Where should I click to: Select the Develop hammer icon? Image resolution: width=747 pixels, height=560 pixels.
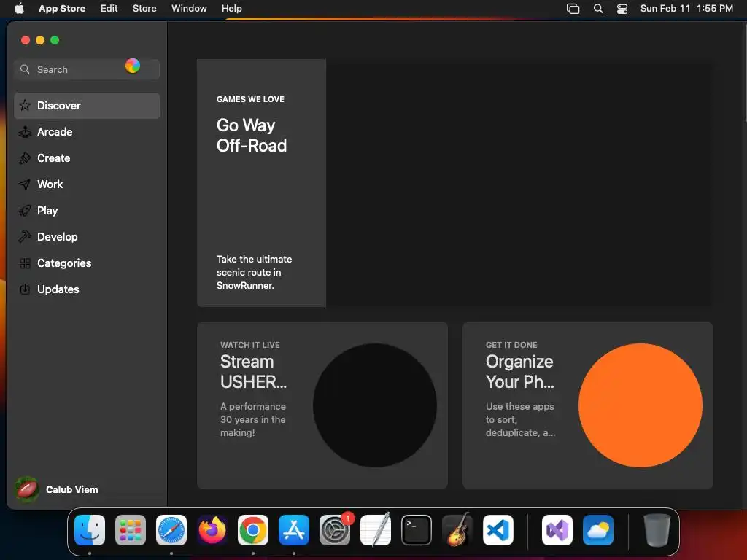25,237
